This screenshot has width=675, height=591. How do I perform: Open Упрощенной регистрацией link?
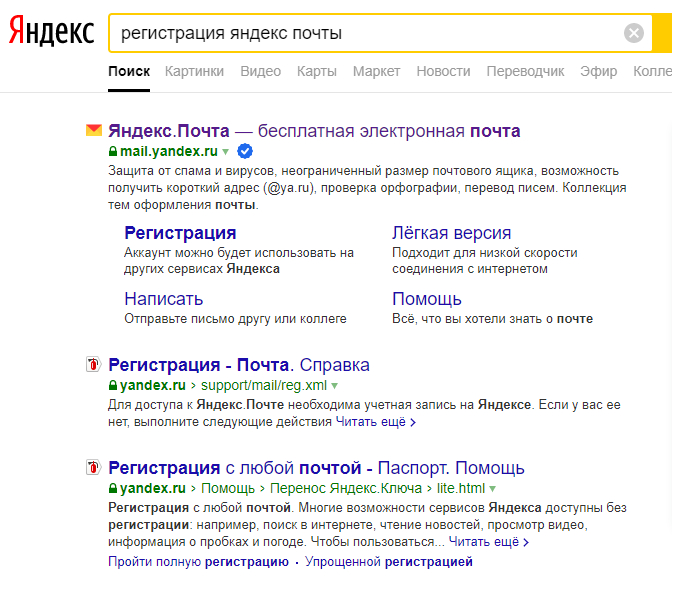(x=389, y=561)
